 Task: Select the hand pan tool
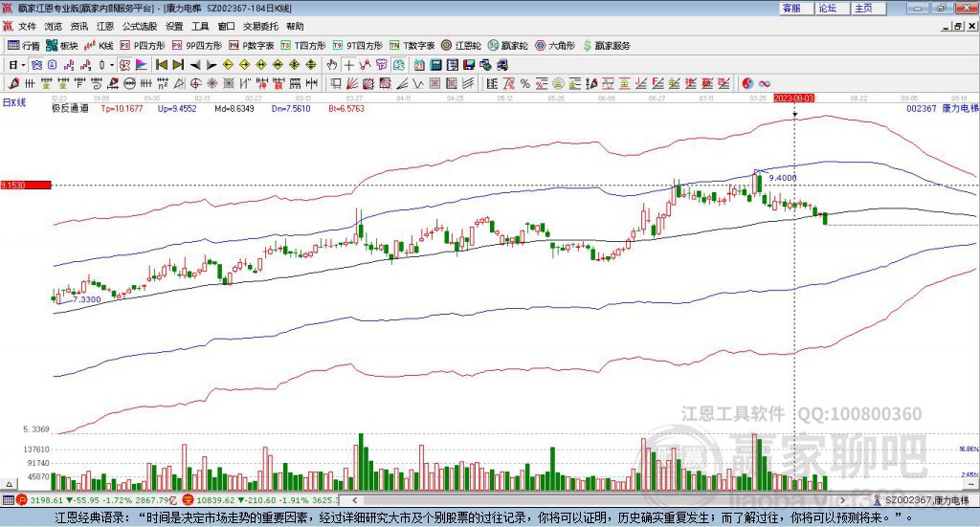(x=332, y=65)
